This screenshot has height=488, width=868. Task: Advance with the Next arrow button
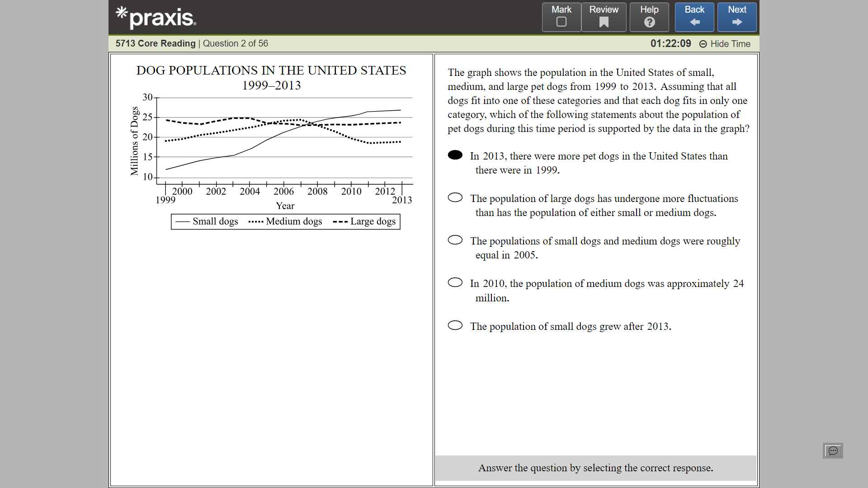pyautogui.click(x=737, y=17)
